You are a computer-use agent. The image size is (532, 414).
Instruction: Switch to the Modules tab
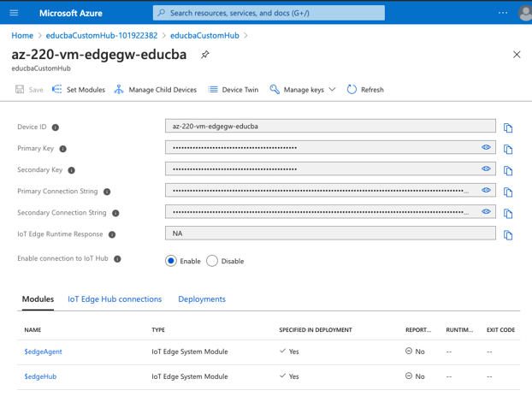tap(38, 299)
